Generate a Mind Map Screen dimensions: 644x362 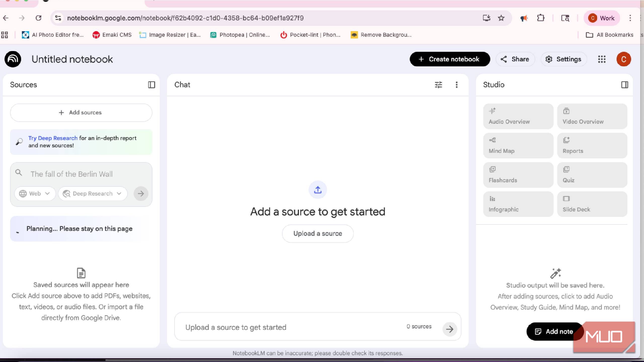pos(518,146)
